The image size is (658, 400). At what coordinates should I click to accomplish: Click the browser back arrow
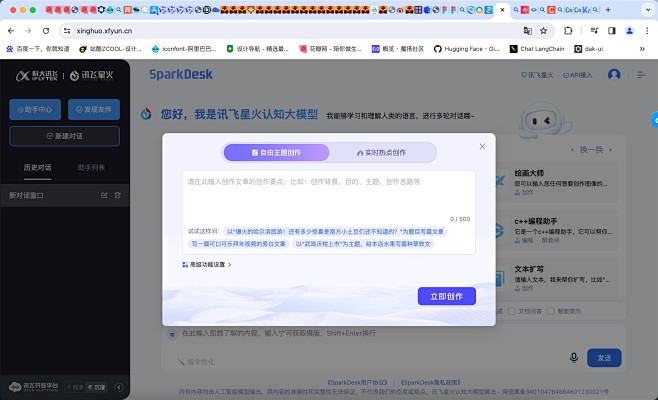[x=11, y=31]
